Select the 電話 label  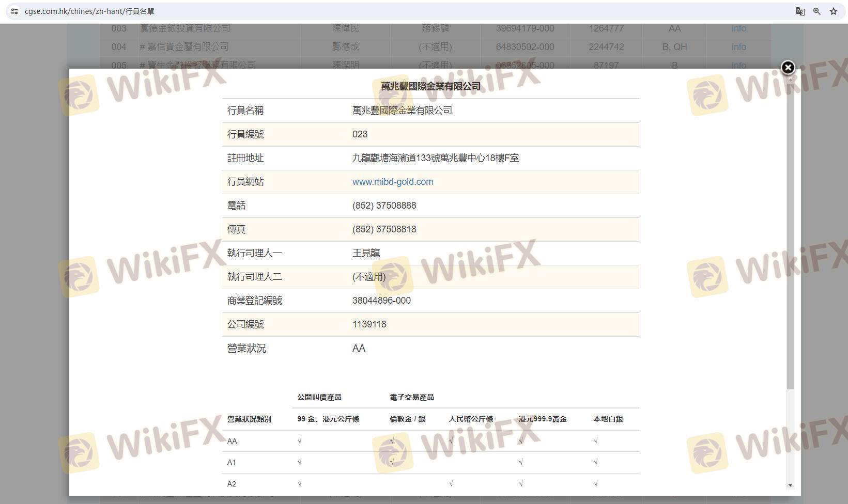click(237, 206)
